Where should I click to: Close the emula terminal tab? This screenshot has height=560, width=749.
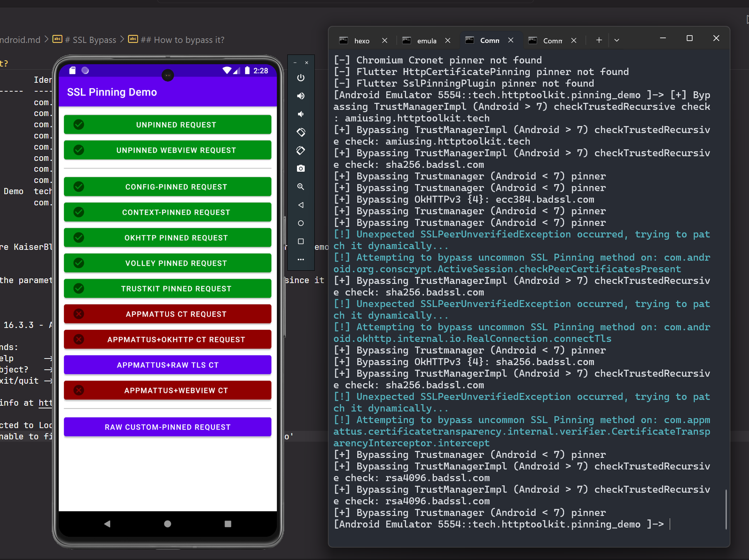(x=448, y=40)
